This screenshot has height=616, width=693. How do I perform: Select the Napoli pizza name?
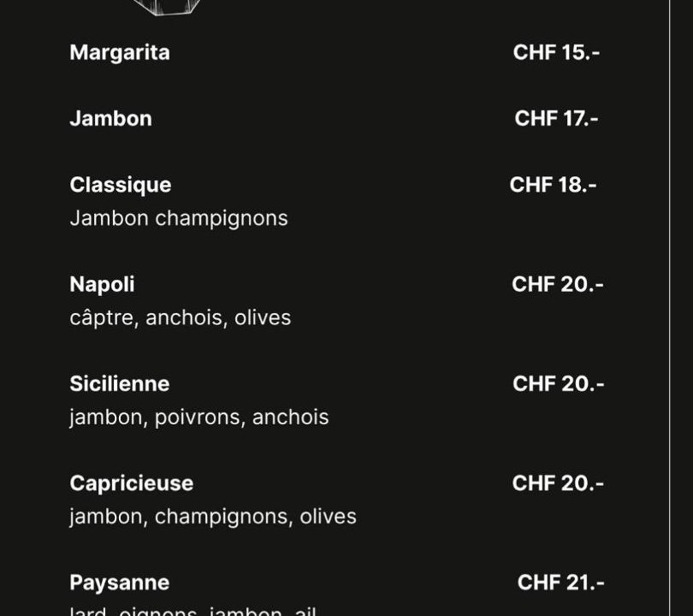pos(102,285)
